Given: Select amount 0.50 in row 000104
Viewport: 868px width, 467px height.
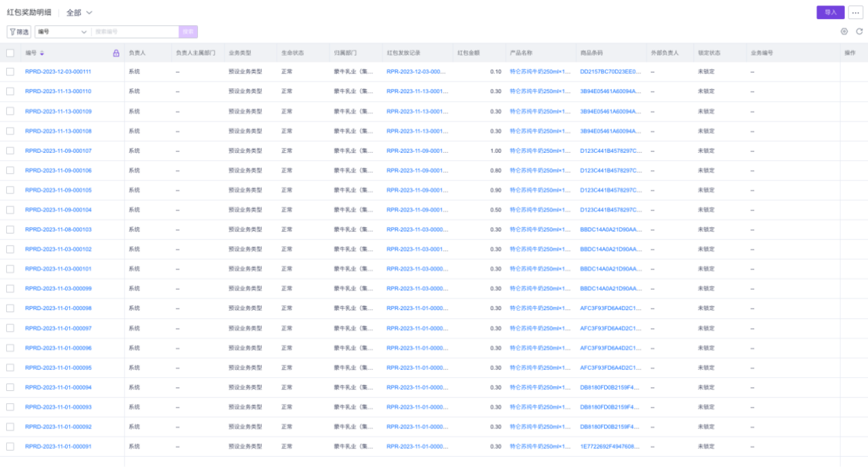Looking at the screenshot, I should point(496,210).
